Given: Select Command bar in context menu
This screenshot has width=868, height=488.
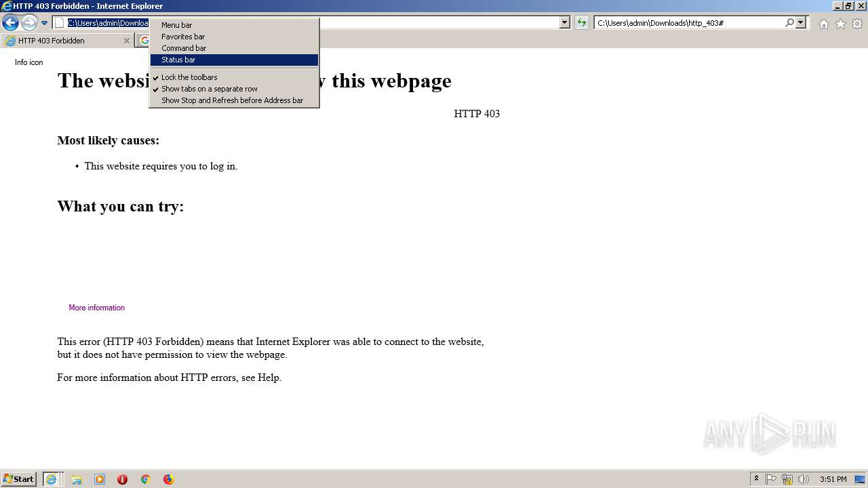Looking at the screenshot, I should 234,48.
